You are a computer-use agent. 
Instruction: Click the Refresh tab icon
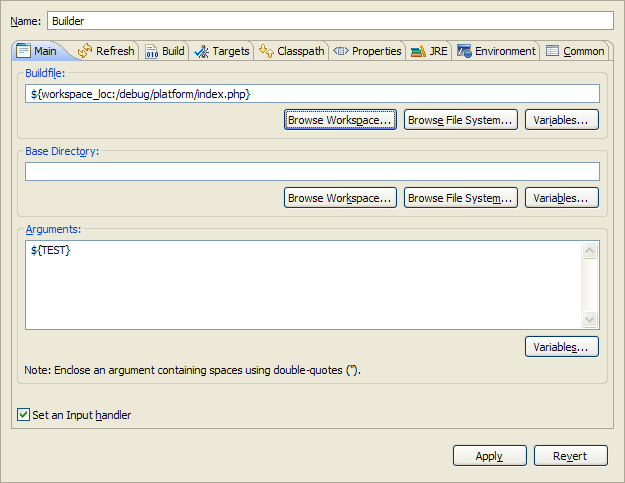[x=85, y=51]
